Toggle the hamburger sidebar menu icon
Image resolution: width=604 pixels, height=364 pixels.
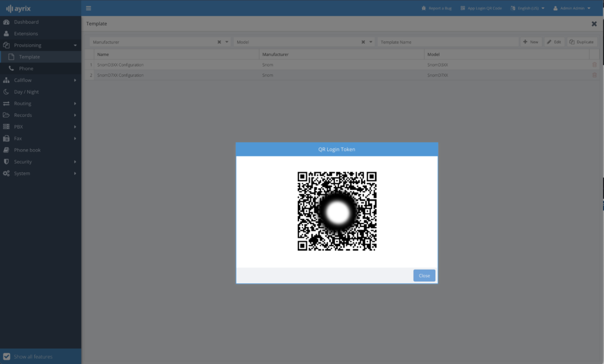pyautogui.click(x=88, y=8)
